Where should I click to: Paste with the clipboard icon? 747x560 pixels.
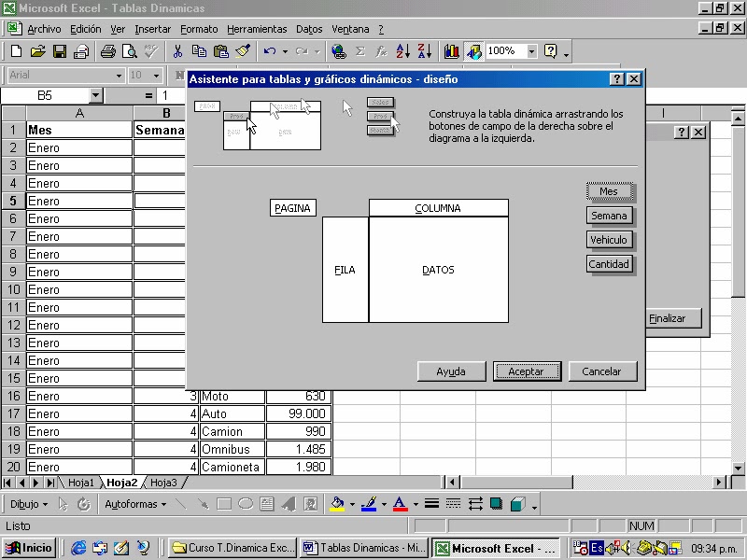220,51
